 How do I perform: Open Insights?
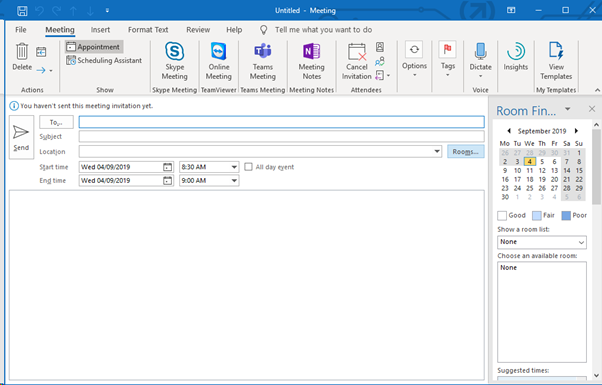[x=516, y=56]
